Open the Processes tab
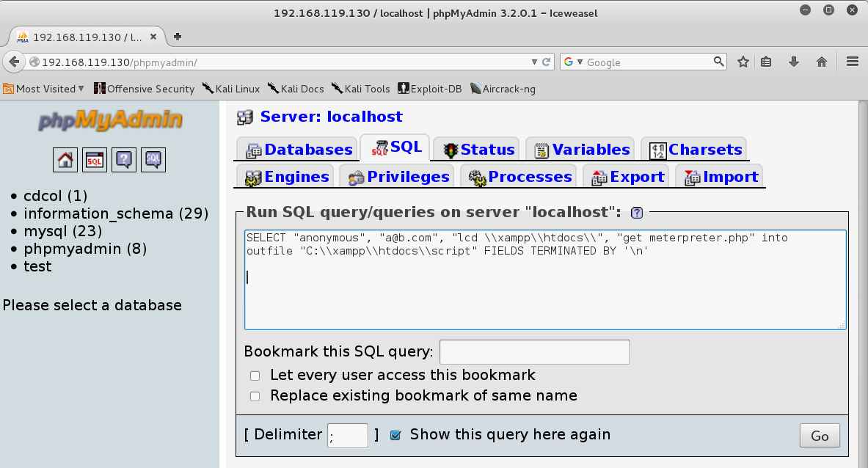868x468 pixels. tap(518, 177)
